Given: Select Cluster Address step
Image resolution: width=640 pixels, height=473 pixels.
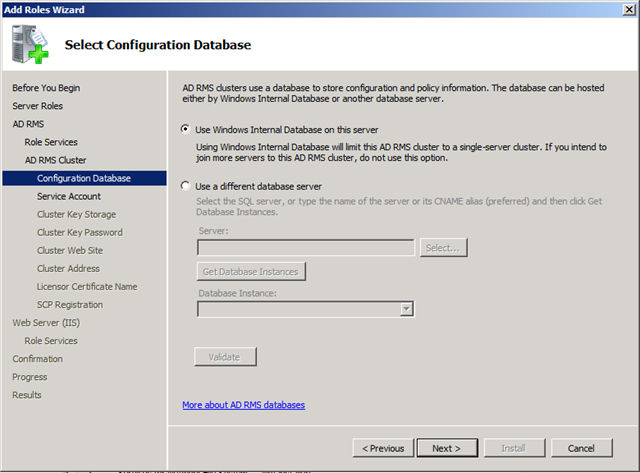Looking at the screenshot, I should 68,268.
